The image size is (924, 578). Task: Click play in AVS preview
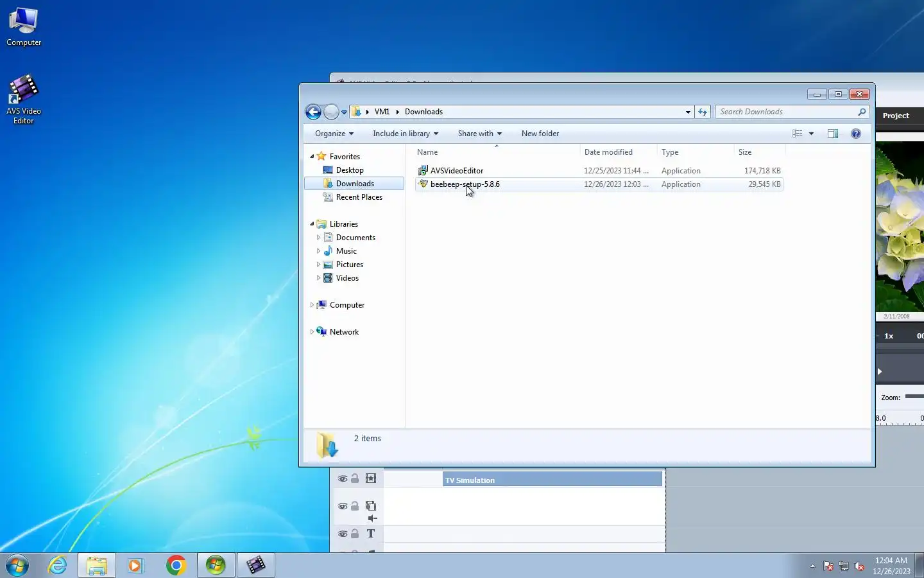pyautogui.click(x=880, y=372)
